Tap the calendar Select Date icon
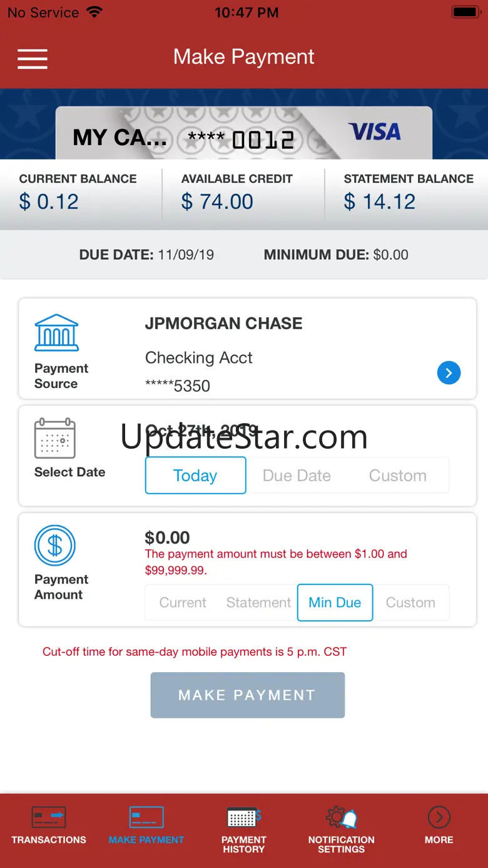Image resolution: width=488 pixels, height=868 pixels. pyautogui.click(x=55, y=439)
